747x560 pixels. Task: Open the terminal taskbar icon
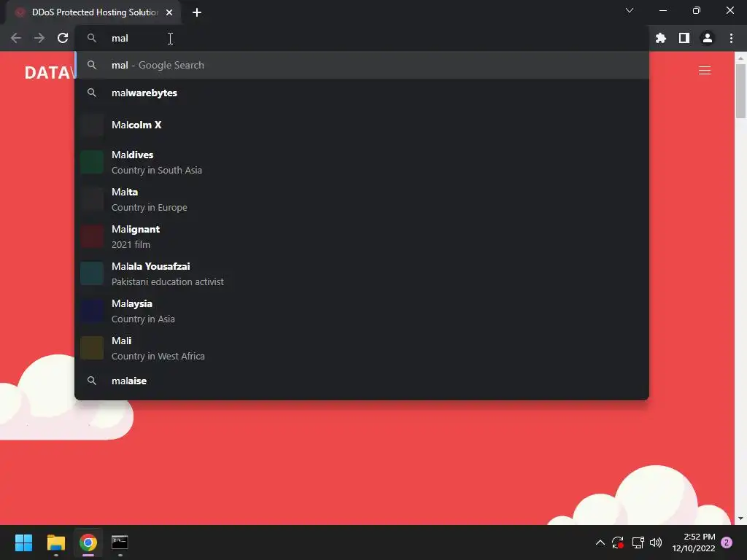click(120, 542)
